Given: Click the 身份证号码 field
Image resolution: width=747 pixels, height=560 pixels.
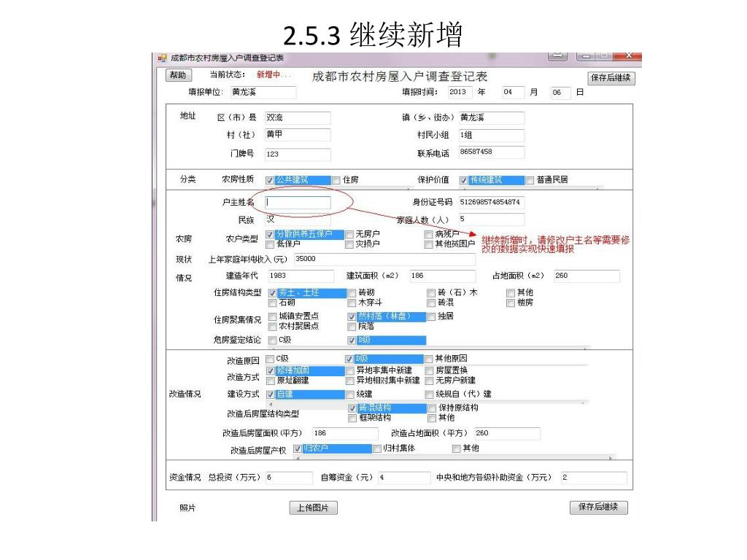Looking at the screenshot, I should tap(492, 203).
